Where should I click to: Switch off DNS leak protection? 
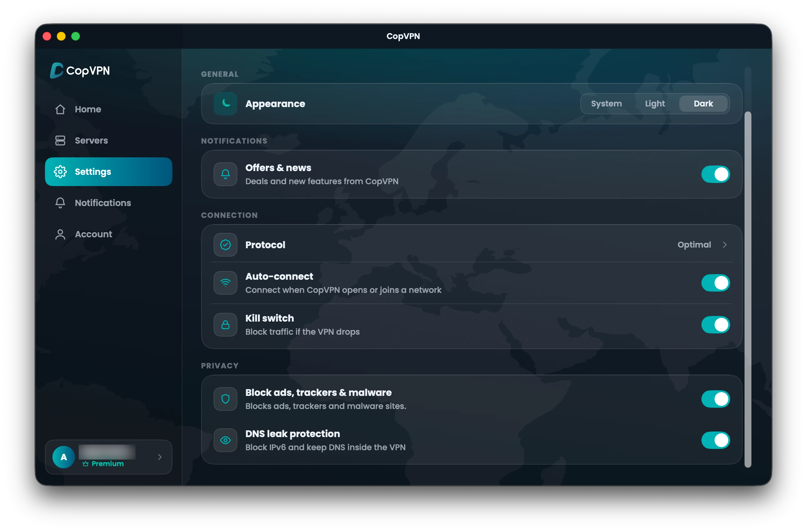click(715, 441)
